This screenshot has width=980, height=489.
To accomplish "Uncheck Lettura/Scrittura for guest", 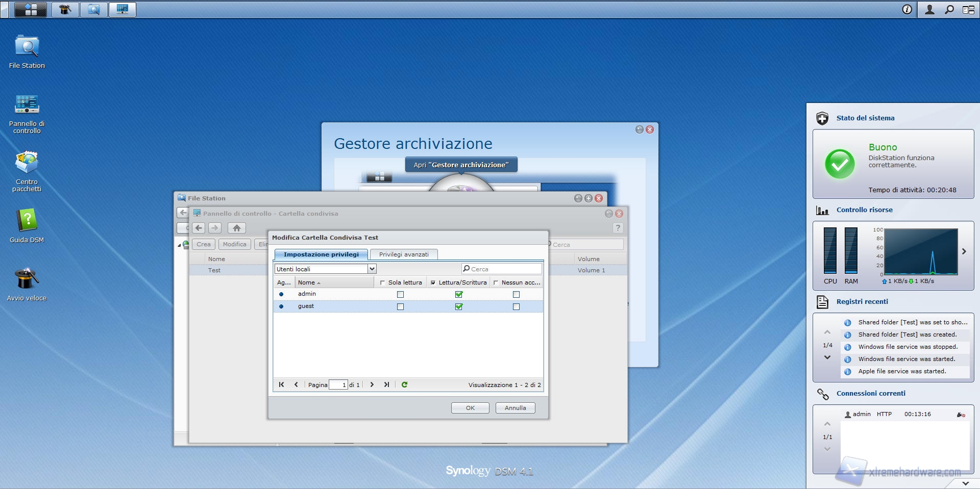I will [x=459, y=306].
